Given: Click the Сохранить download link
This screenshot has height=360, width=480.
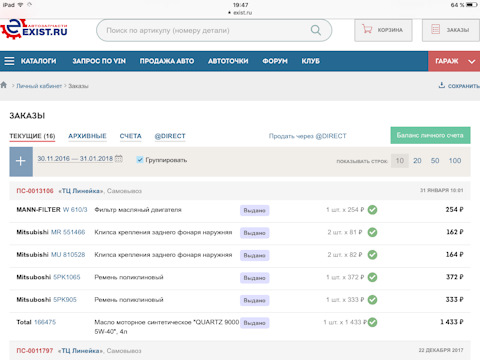Looking at the screenshot, I should [x=459, y=86].
